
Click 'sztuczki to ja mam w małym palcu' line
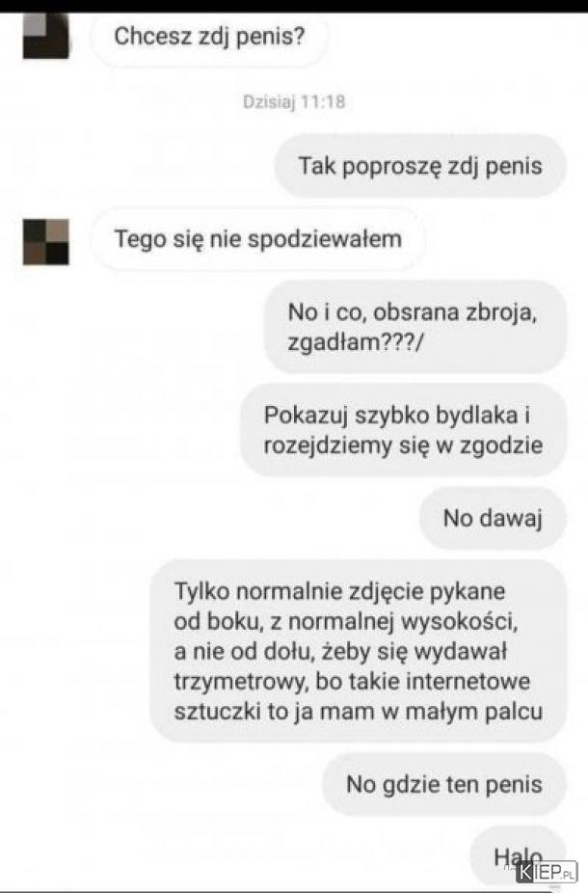coord(358,712)
